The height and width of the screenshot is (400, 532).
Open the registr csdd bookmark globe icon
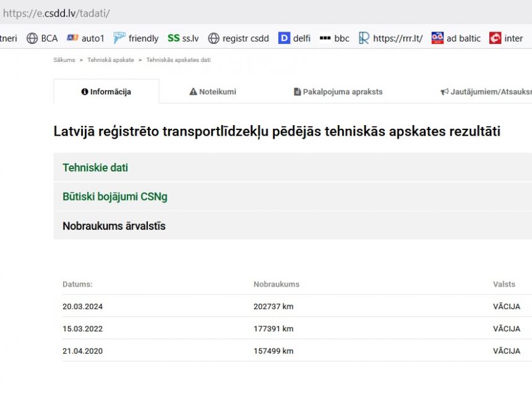tap(214, 38)
